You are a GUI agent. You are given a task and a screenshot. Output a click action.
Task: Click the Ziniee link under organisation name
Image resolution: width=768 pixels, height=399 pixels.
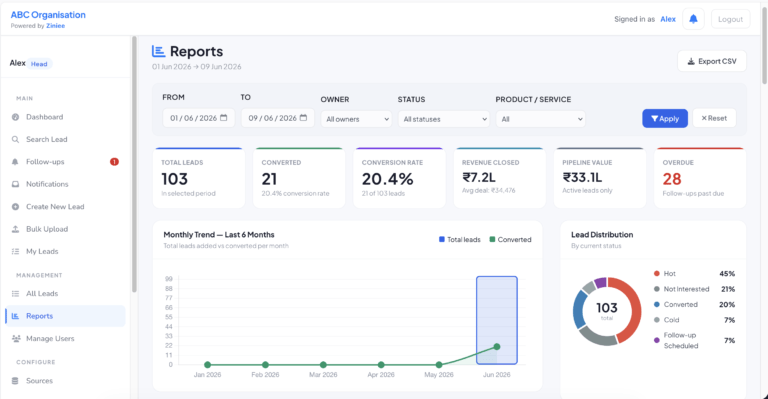[x=55, y=26]
